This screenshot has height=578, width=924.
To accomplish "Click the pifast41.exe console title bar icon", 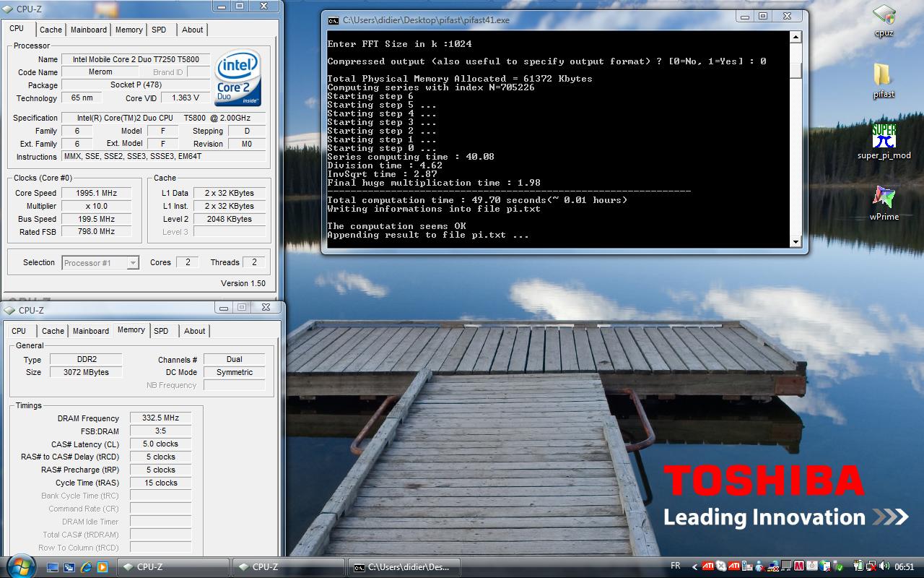I will click(334, 20).
